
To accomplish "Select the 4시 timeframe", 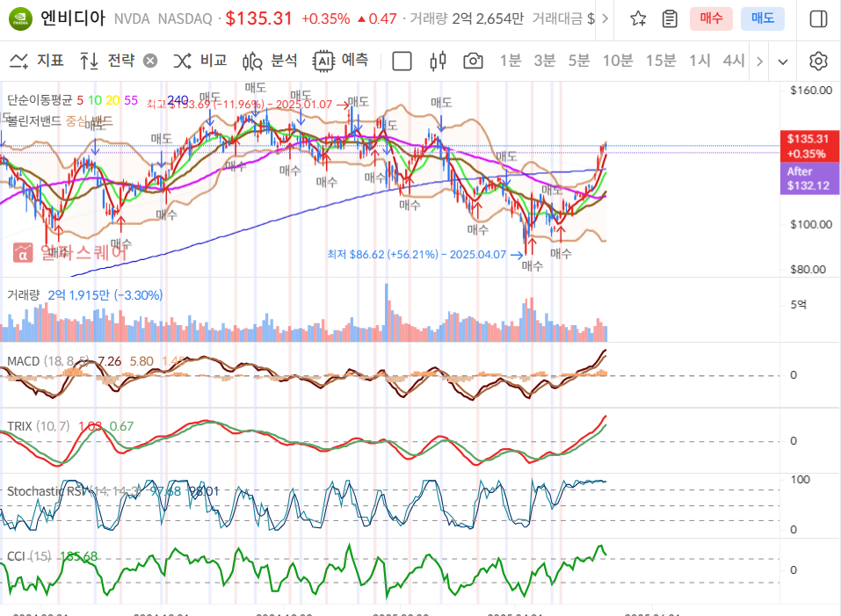I will click(x=734, y=61).
